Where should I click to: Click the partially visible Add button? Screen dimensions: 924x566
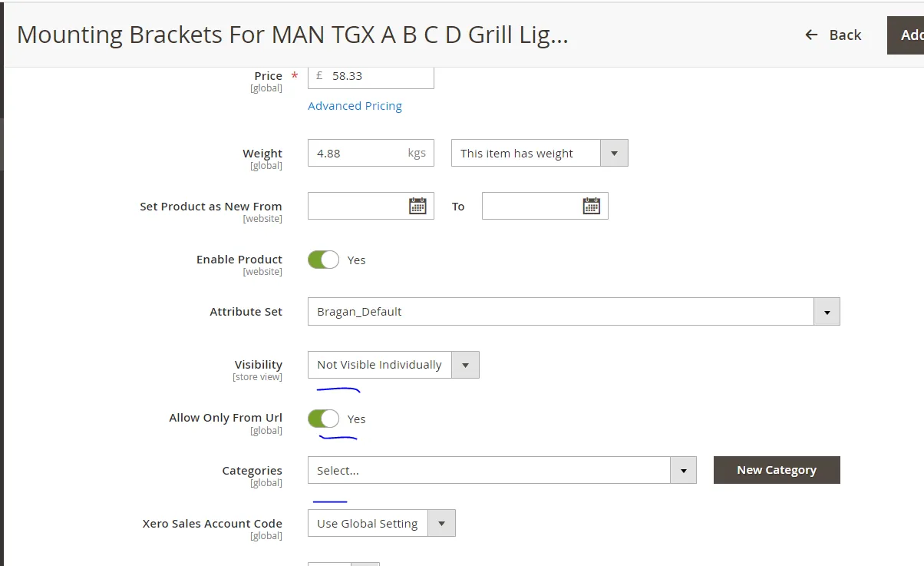[x=906, y=35]
